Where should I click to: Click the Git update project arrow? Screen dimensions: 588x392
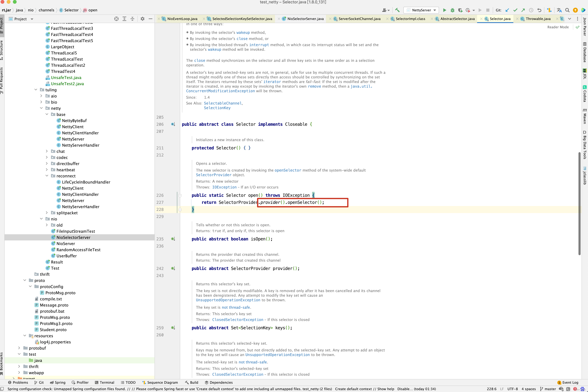coord(507,10)
